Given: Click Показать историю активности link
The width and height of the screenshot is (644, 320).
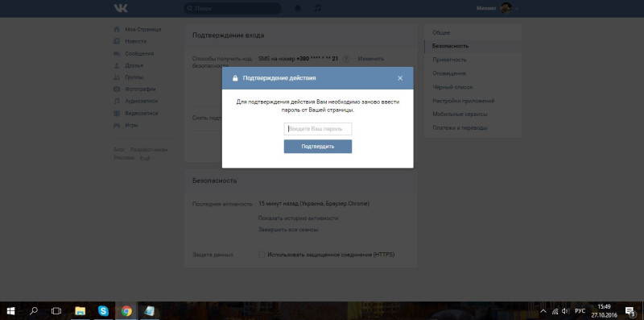Looking at the screenshot, I should point(298,218).
